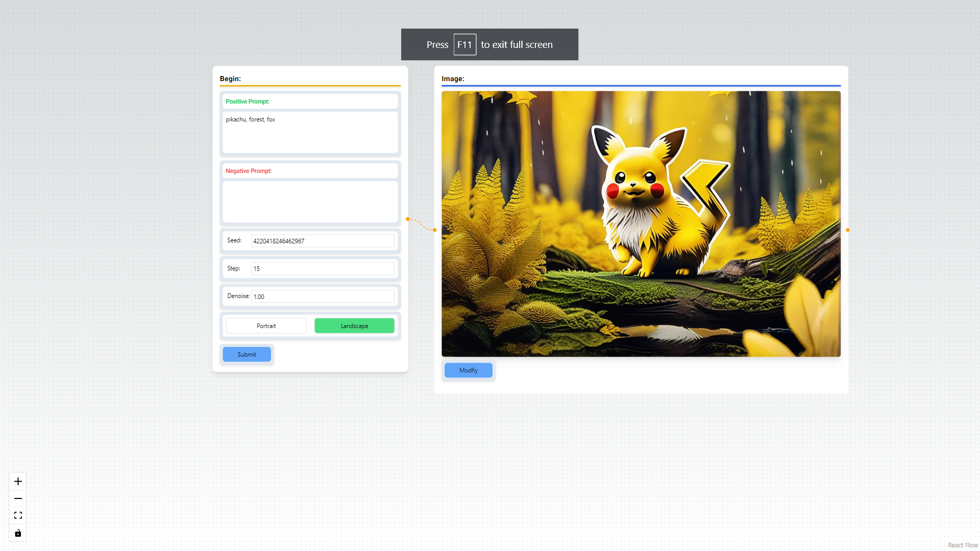Click the Image node's right output handle
The height and width of the screenshot is (551, 980).
tap(848, 230)
